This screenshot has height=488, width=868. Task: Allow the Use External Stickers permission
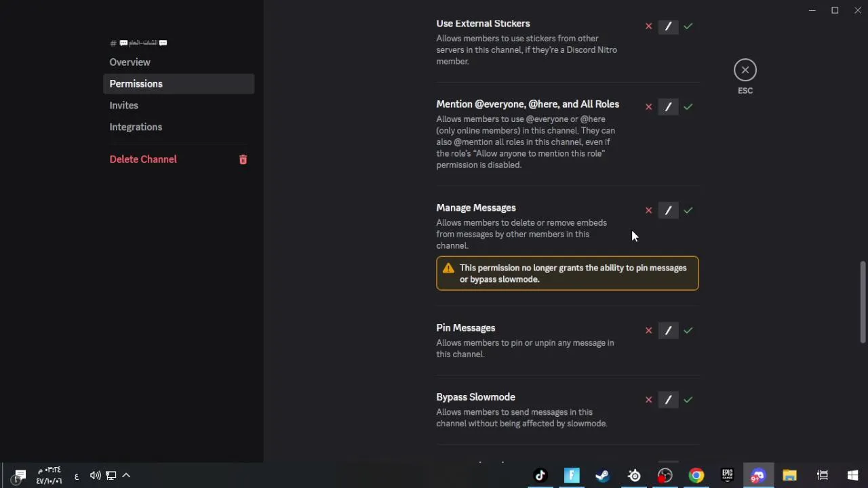(688, 26)
